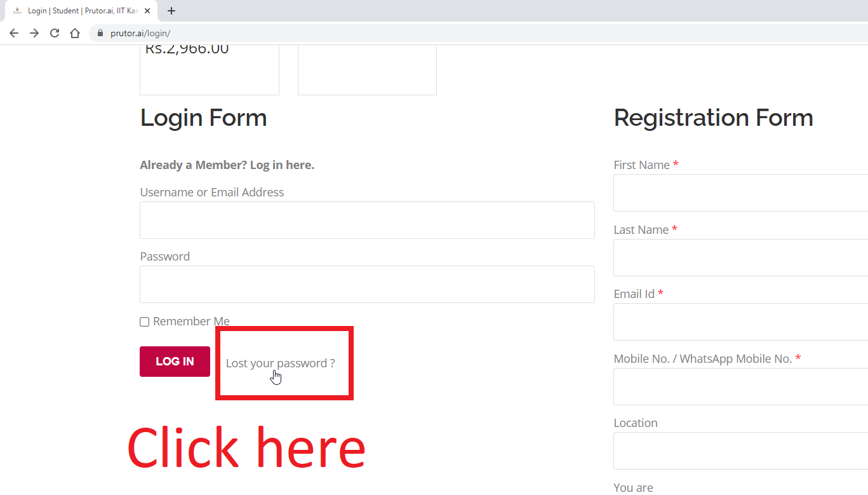The width and height of the screenshot is (868, 495).
Task: Close the Prutor.ai Login tab
Action: [147, 11]
